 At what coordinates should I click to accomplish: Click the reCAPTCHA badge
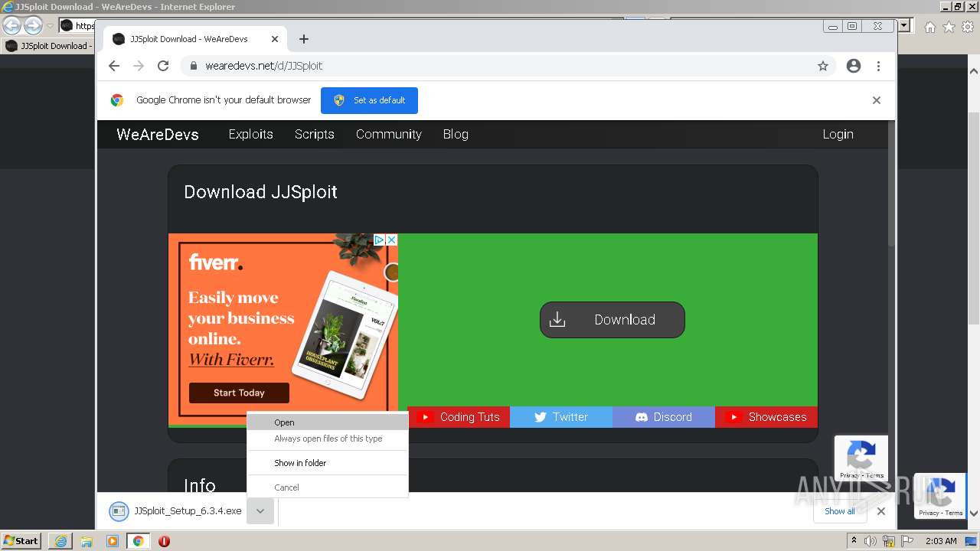point(861,458)
